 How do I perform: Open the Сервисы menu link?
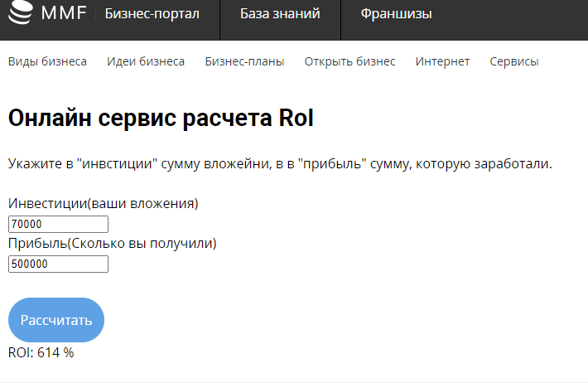tap(513, 61)
